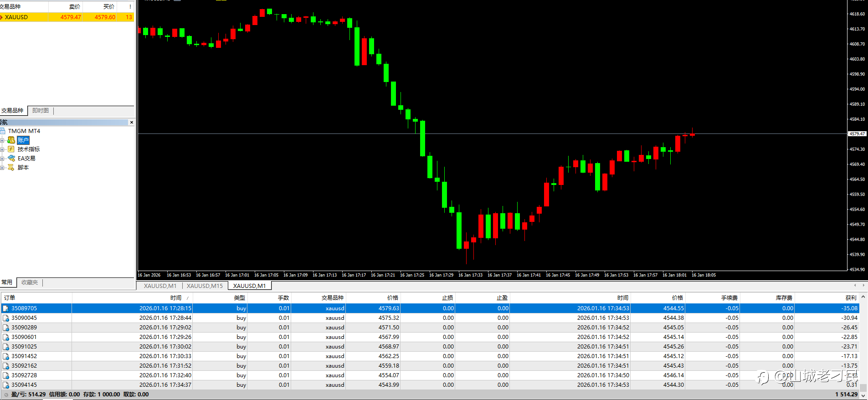The width and height of the screenshot is (868, 400).
Task: Expand the 技术指标 tree node
Action: tap(2, 149)
